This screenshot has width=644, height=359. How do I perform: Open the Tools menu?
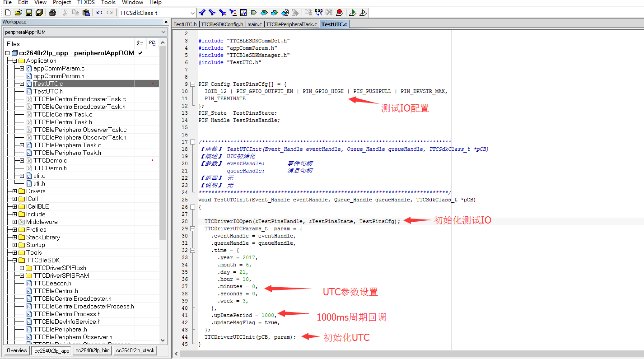pos(108,2)
